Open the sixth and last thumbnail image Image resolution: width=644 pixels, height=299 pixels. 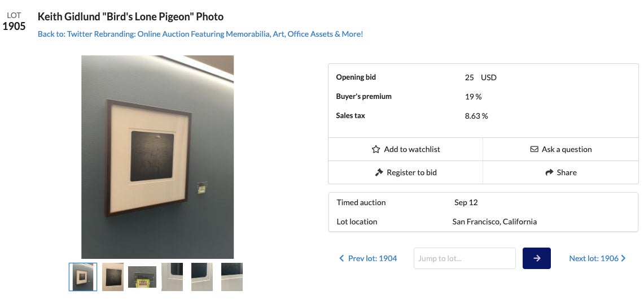click(x=232, y=277)
